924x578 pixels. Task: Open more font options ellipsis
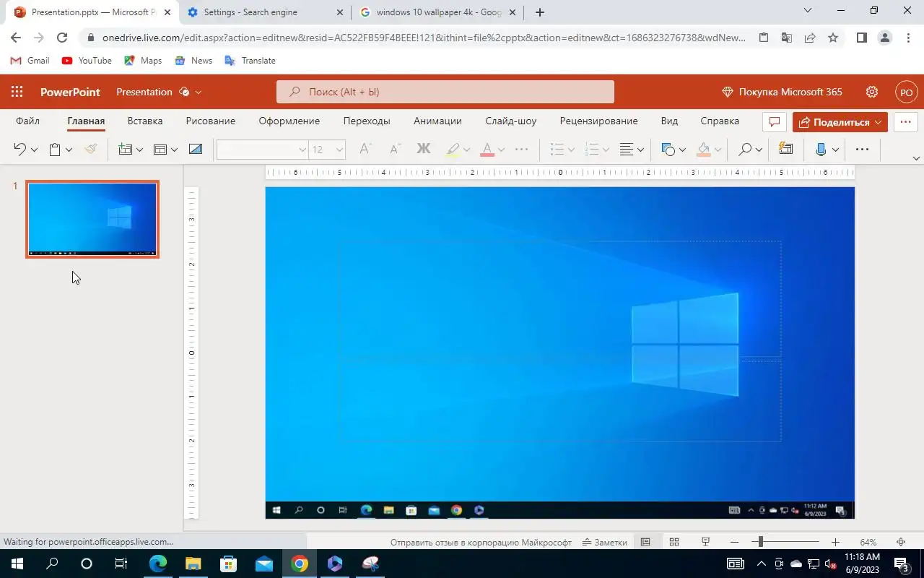[521, 150]
